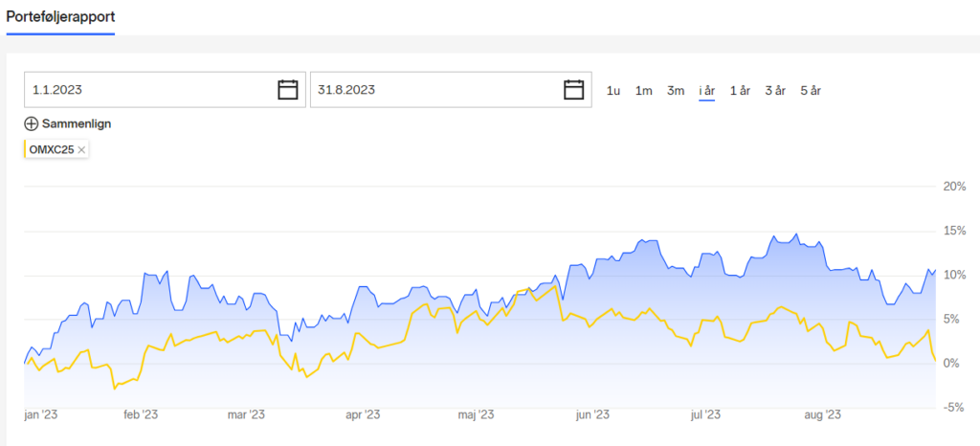The image size is (980, 446).
Task: Click the plus icon next to Sammenlign
Action: [x=32, y=123]
